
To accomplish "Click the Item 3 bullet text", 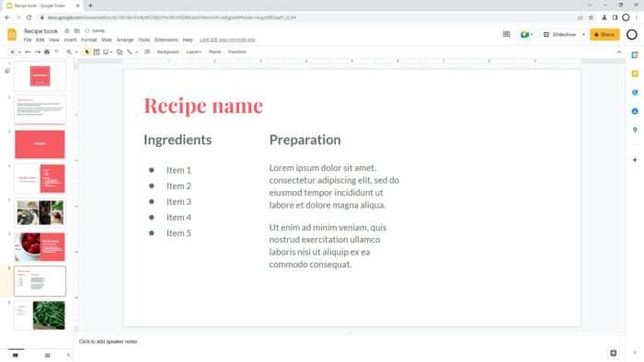I will point(178,202).
